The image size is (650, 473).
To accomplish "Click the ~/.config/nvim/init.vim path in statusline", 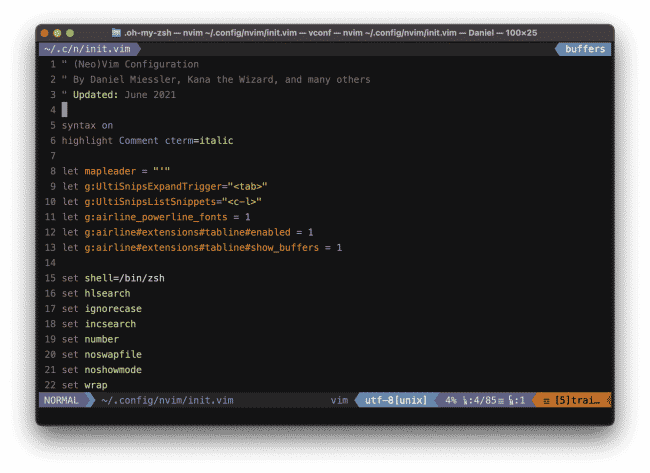I will click(x=167, y=400).
